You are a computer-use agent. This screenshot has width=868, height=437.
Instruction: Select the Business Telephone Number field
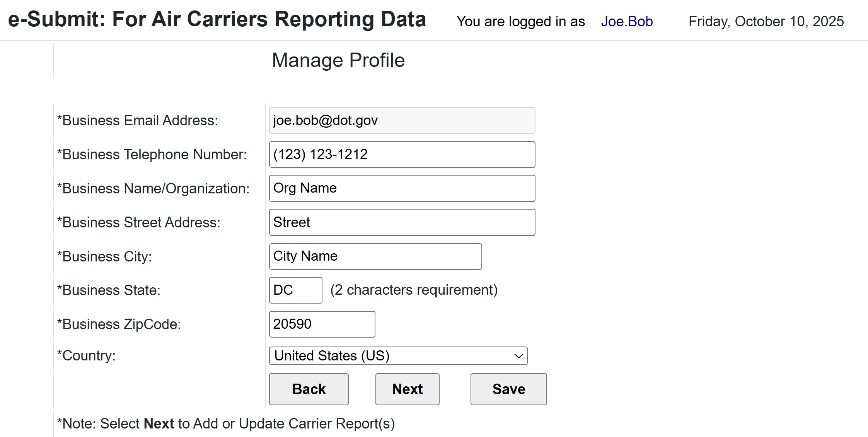coord(402,154)
